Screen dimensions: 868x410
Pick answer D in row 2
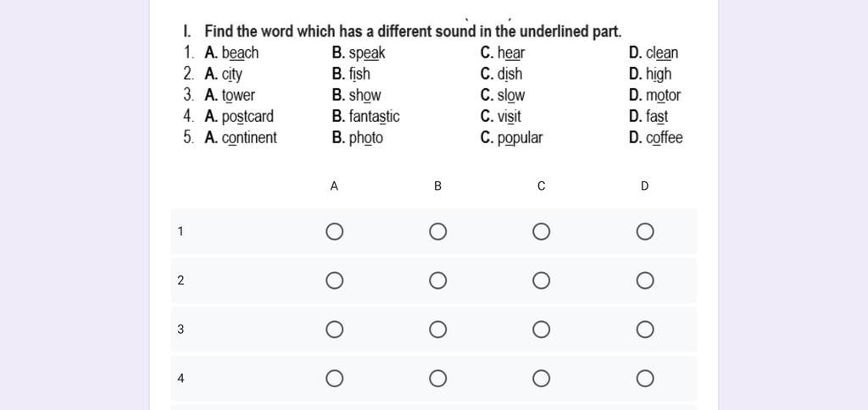click(645, 281)
